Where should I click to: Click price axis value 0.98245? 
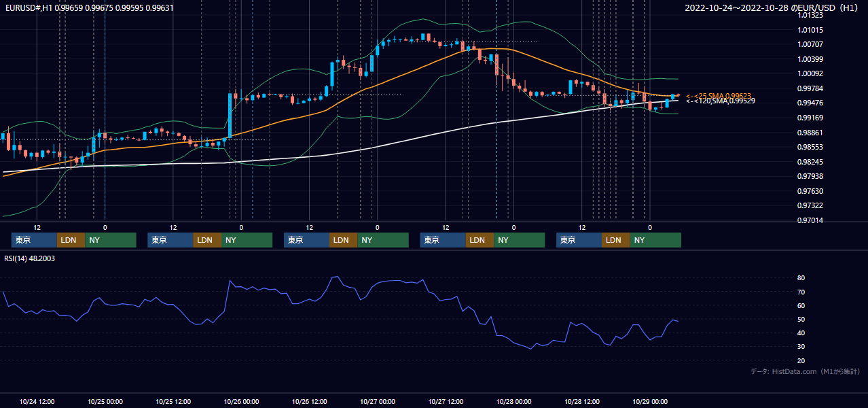[810, 162]
